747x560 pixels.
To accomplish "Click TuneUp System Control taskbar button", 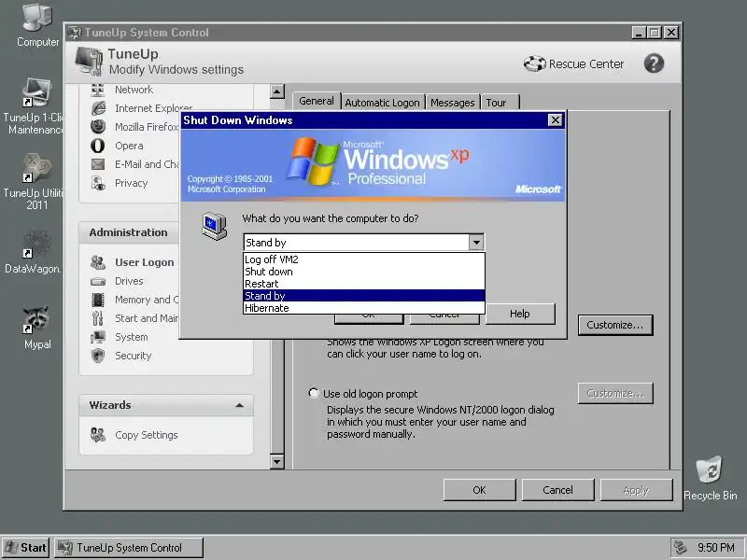I will pyautogui.click(x=129, y=548).
